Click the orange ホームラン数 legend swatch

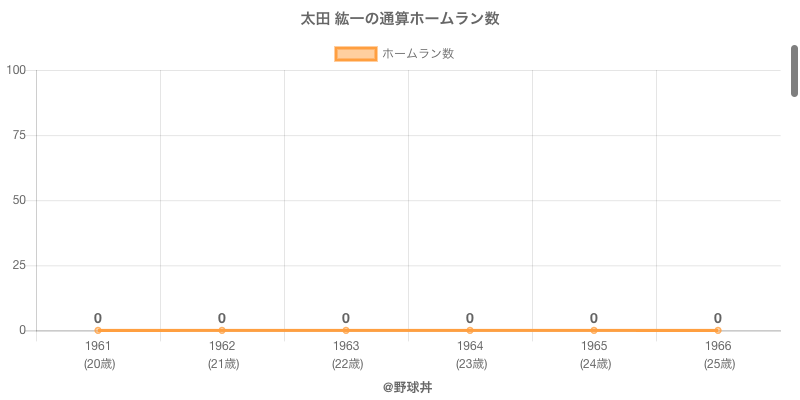[x=355, y=54]
